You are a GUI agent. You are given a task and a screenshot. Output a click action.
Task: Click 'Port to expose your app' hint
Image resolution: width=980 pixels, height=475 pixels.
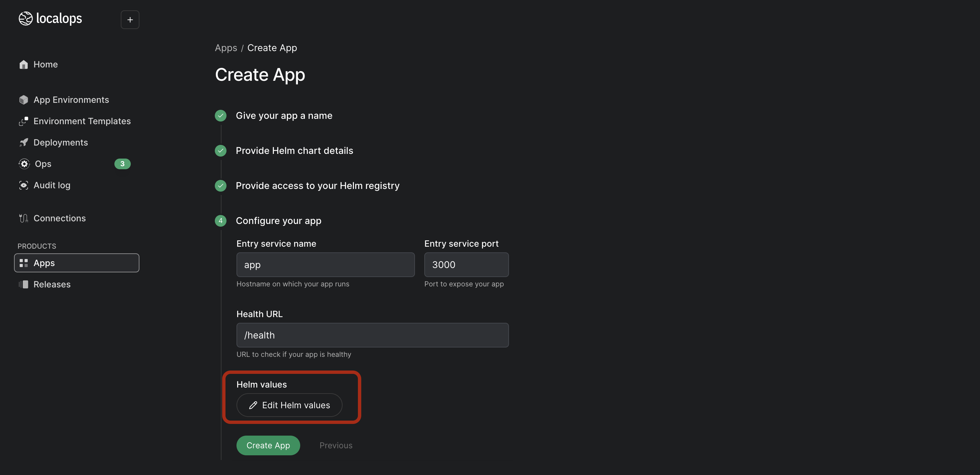click(x=464, y=284)
